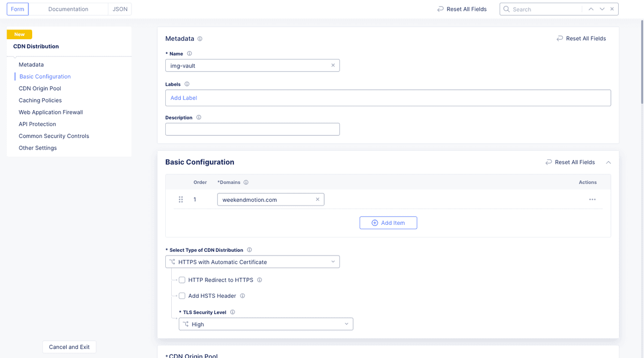Go to Caching Policies in the sidebar
Screen dimensions: 644x358
(x=40, y=100)
